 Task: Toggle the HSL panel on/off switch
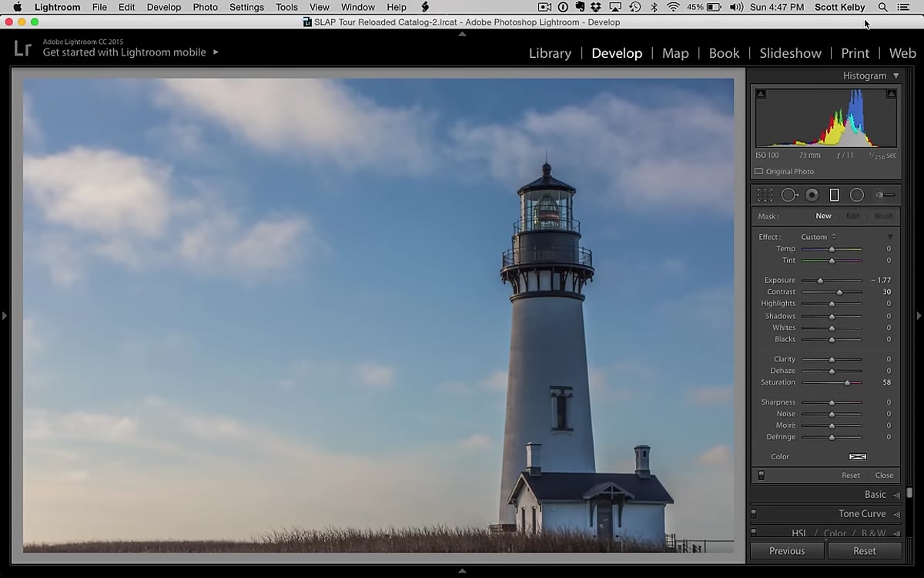coord(754,533)
